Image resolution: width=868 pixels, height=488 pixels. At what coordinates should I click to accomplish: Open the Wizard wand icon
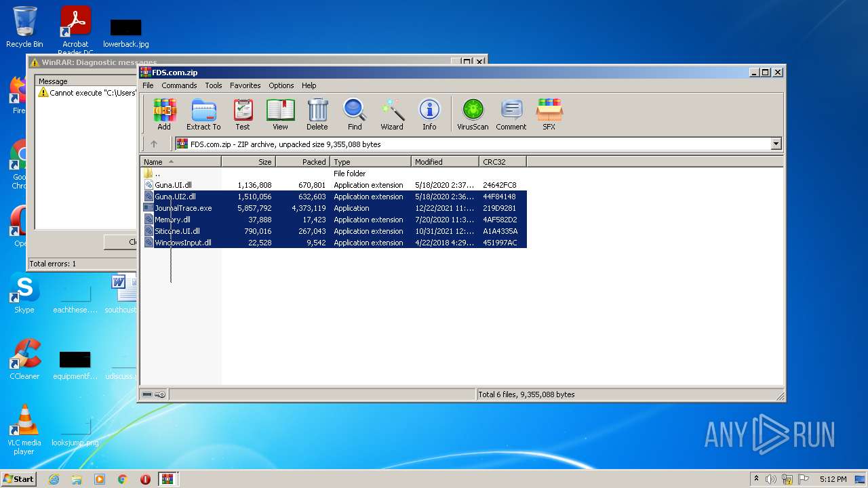[x=392, y=114]
